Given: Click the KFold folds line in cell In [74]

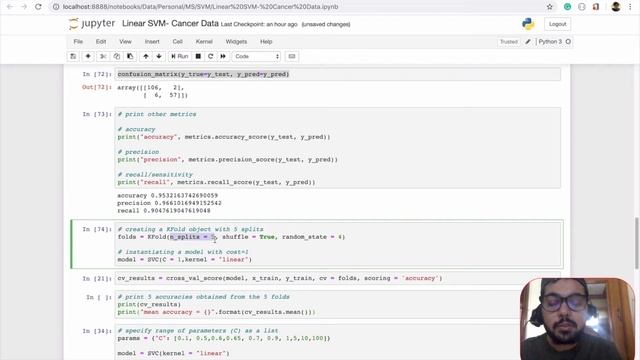Looking at the screenshot, I should click(x=231, y=237).
